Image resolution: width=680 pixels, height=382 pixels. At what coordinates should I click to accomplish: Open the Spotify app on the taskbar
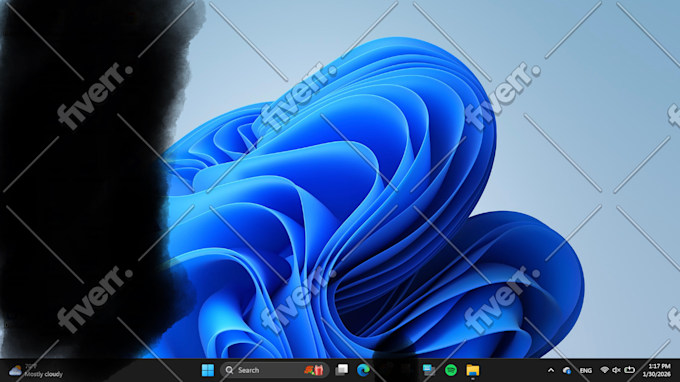[451, 370]
